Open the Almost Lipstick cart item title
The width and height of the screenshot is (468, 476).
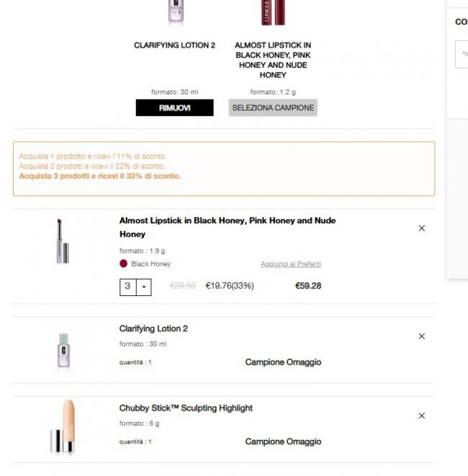point(227,227)
